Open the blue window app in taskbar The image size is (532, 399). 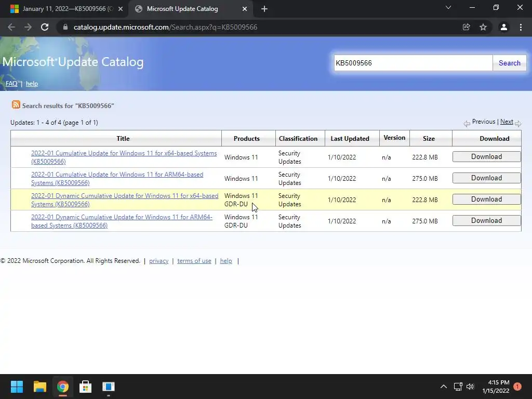tap(109, 387)
